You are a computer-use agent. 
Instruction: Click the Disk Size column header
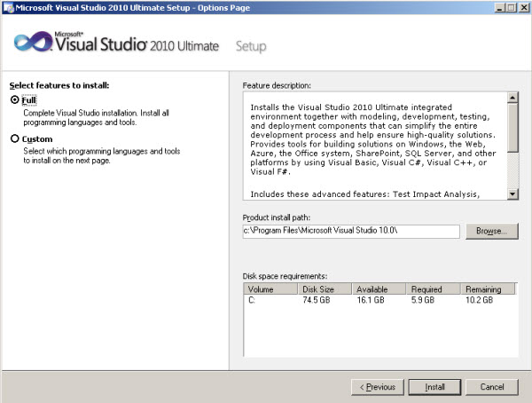coord(325,289)
